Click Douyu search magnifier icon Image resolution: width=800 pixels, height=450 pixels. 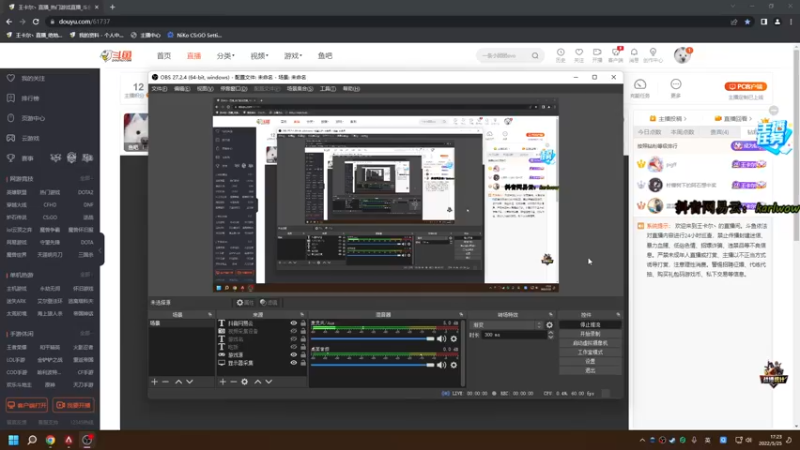point(535,56)
